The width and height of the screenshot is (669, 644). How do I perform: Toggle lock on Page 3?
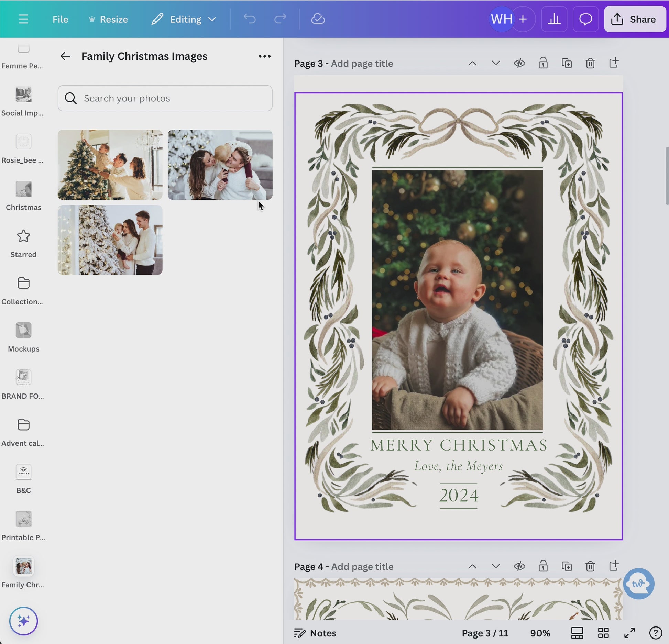coord(543,63)
